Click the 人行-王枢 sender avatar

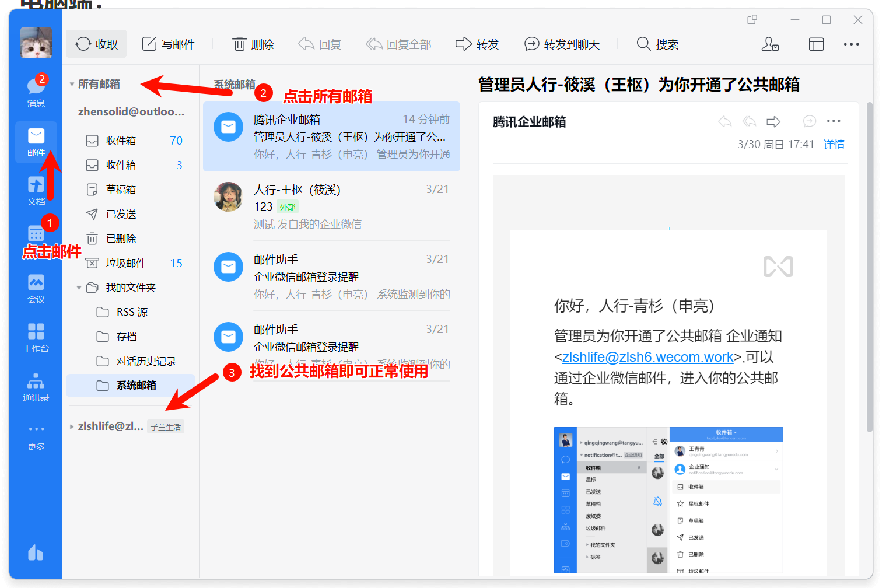[228, 197]
